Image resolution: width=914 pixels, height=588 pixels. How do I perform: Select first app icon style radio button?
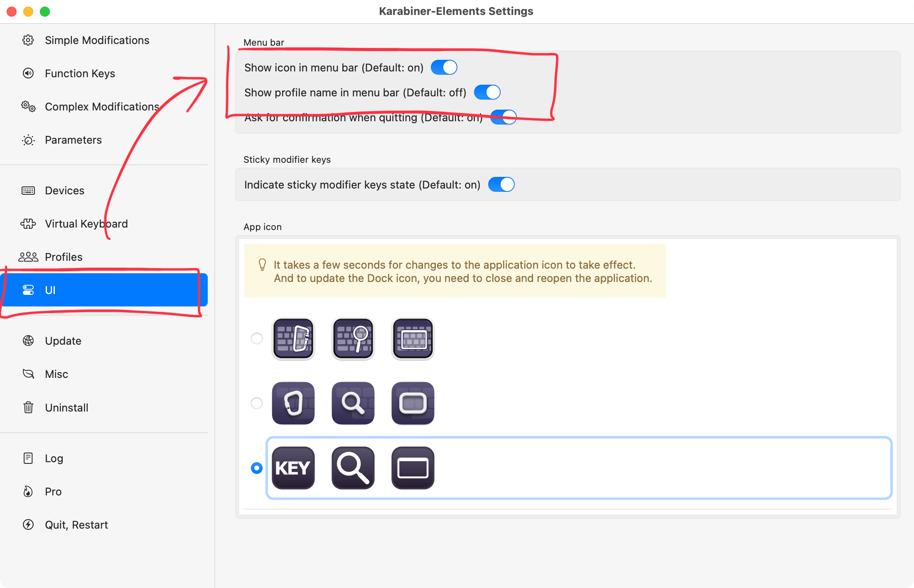coord(256,338)
